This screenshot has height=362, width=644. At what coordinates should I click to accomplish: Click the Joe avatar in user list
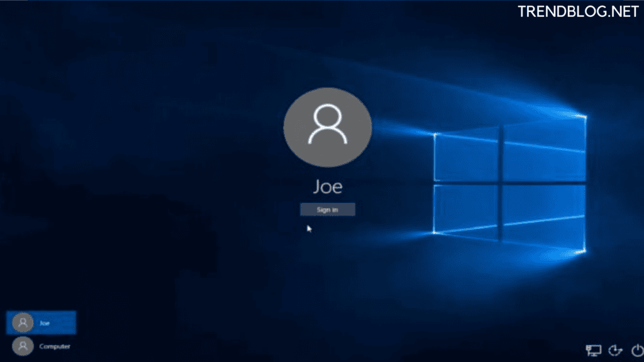pyautogui.click(x=23, y=322)
